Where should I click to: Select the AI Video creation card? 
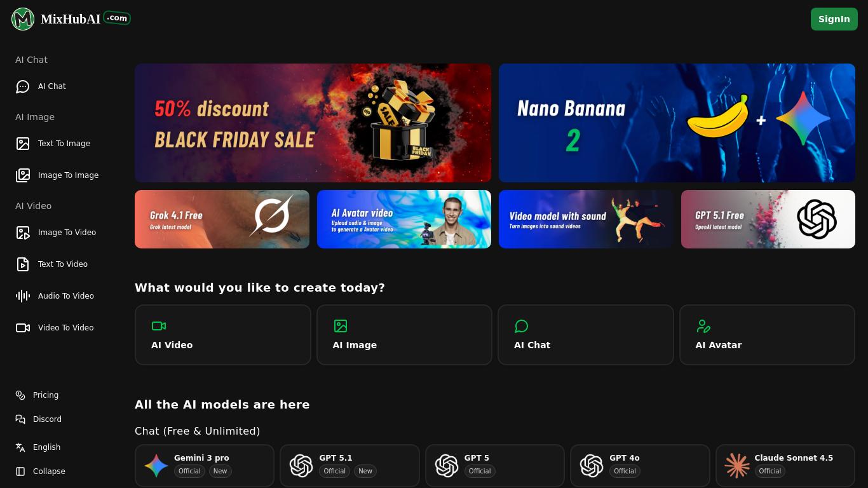(x=222, y=335)
